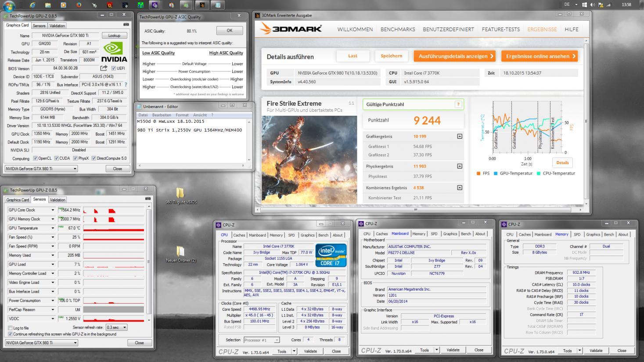Open the Caches tab in the CPU tab CPU-Z window
Screen dimensions: 644x362
click(239, 235)
